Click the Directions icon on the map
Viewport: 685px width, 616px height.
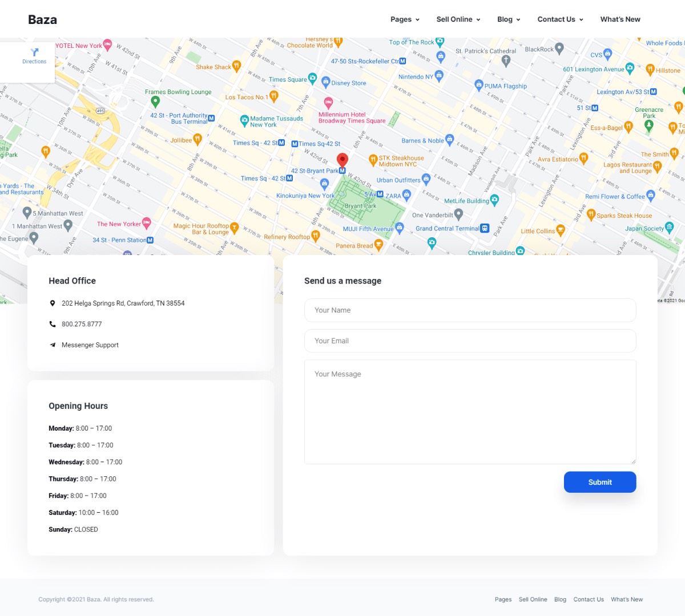(34, 52)
